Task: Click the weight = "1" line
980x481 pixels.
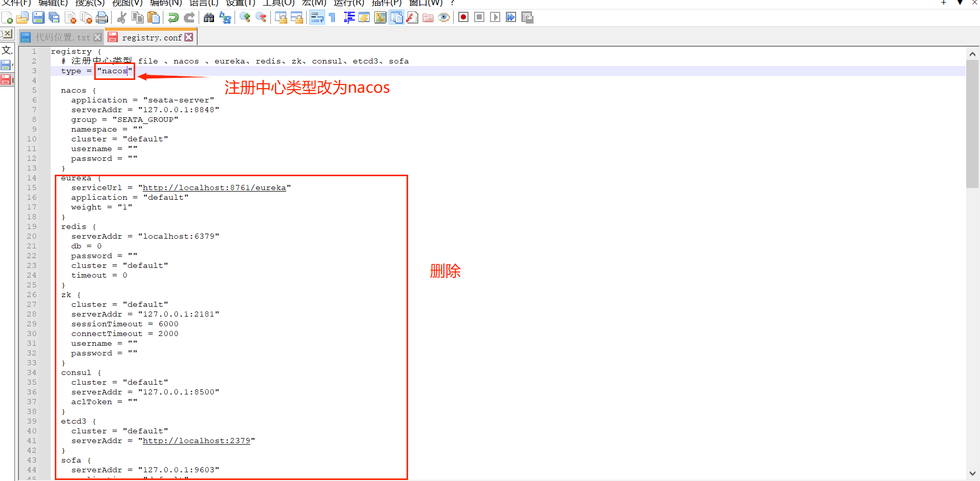Action: (101, 207)
